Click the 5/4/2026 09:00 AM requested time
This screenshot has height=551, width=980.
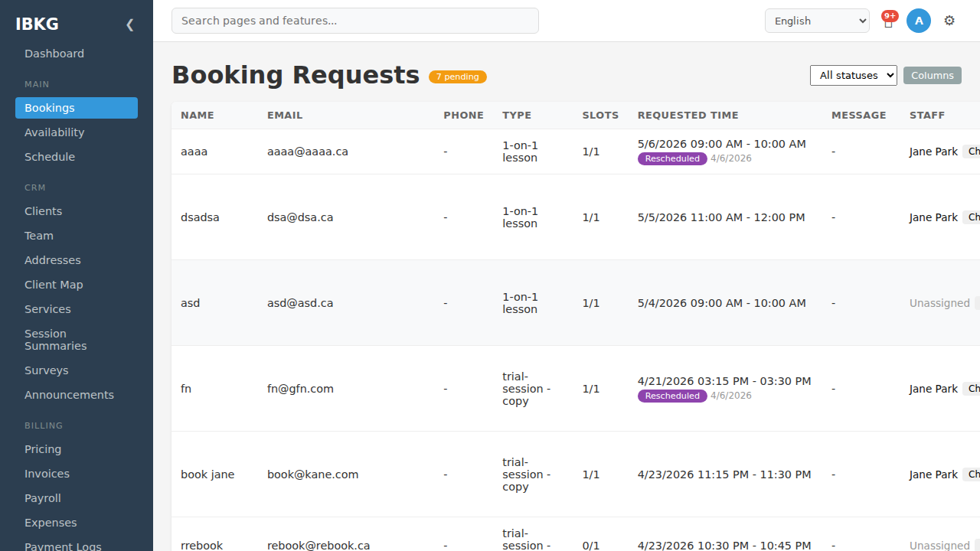(x=722, y=303)
